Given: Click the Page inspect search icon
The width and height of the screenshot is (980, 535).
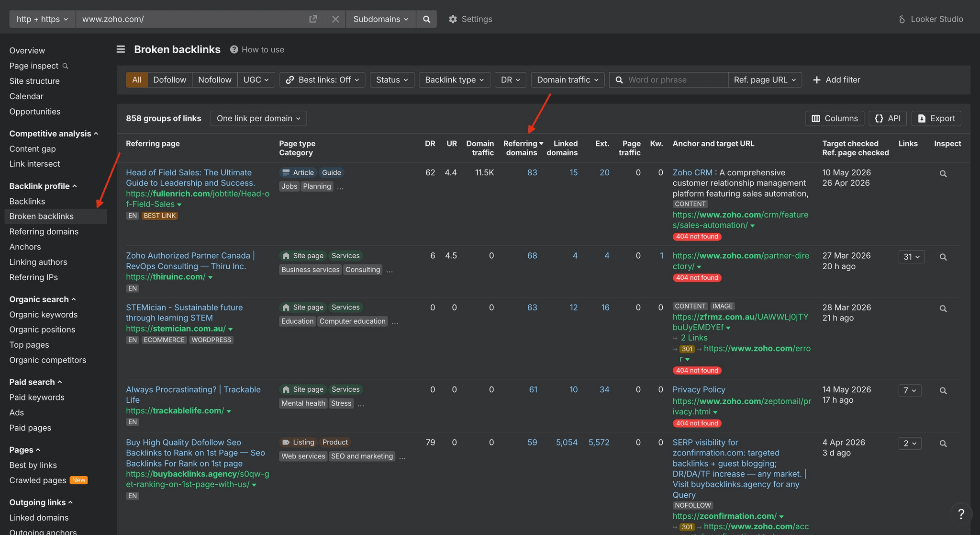Looking at the screenshot, I should tap(66, 66).
